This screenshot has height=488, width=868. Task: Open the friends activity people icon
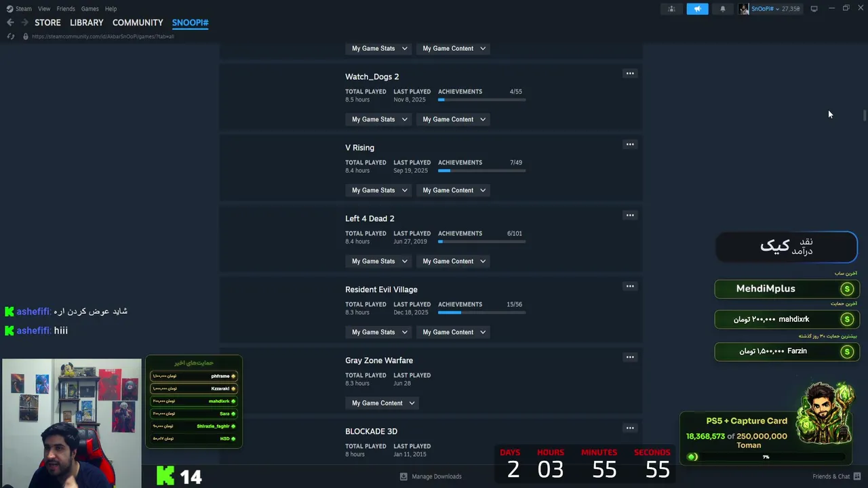pyautogui.click(x=671, y=9)
